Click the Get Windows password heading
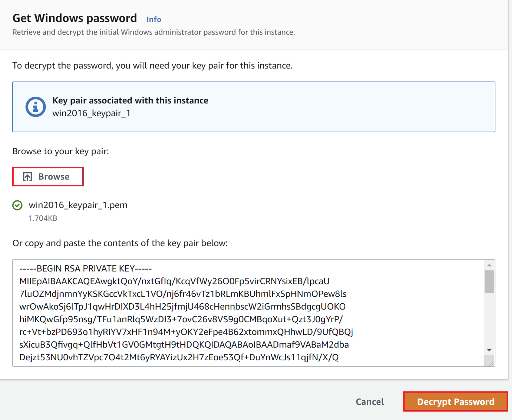This screenshot has height=420, width=512. [75, 18]
